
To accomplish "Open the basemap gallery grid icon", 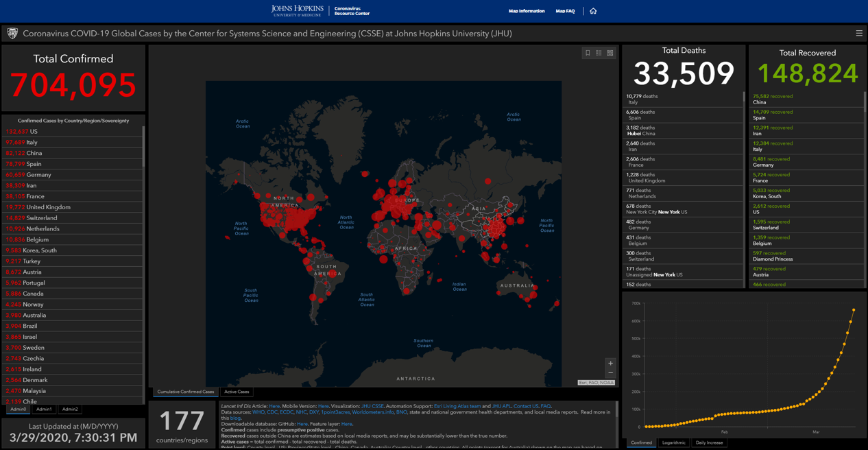I will click(610, 53).
